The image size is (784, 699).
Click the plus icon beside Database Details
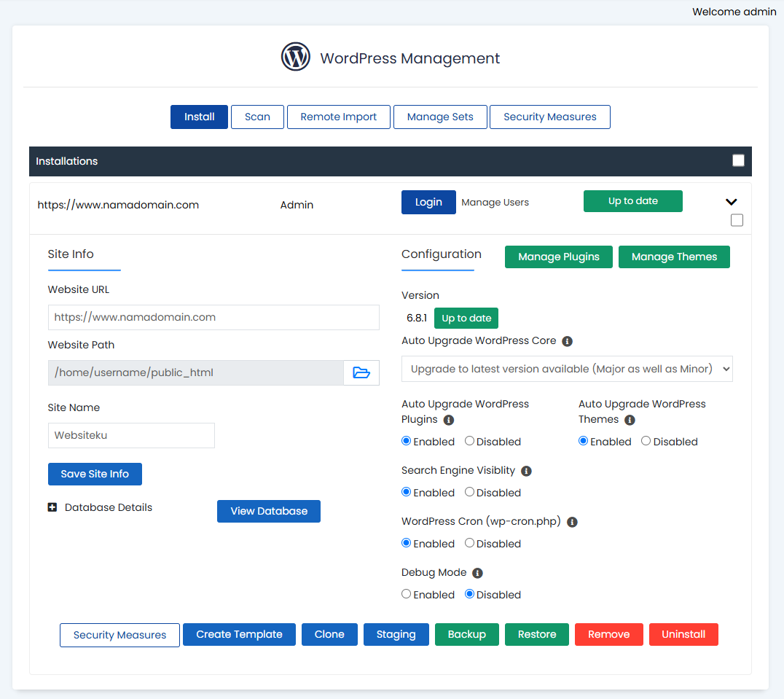click(52, 507)
